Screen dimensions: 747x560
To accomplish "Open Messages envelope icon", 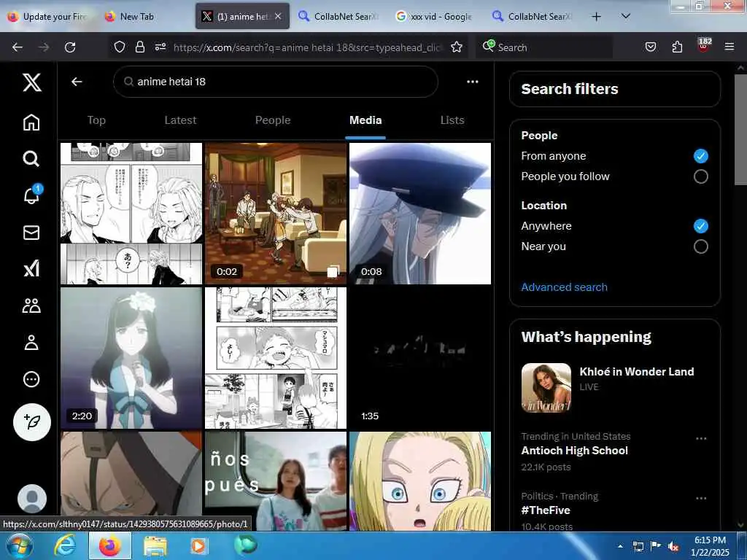I will coord(31,233).
